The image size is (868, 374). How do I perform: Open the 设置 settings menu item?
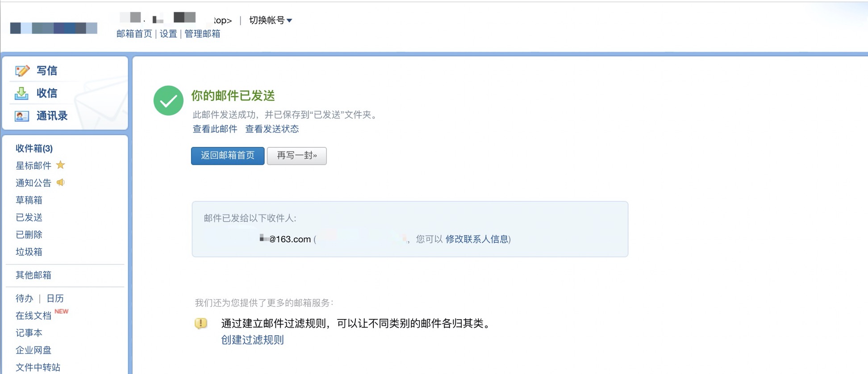167,33
